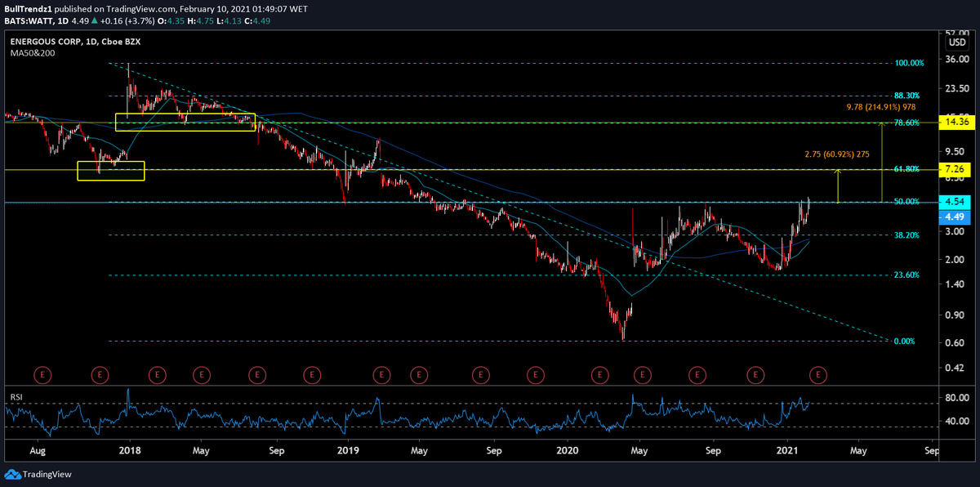Click 0.42 on the price axis
This screenshot has height=487, width=980.
pyautogui.click(x=956, y=369)
